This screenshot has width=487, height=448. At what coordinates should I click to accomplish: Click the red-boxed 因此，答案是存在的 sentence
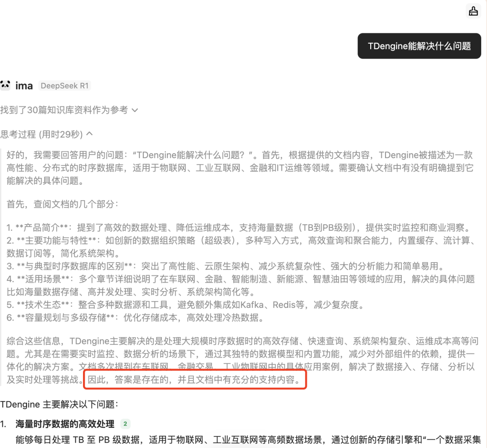(195, 379)
